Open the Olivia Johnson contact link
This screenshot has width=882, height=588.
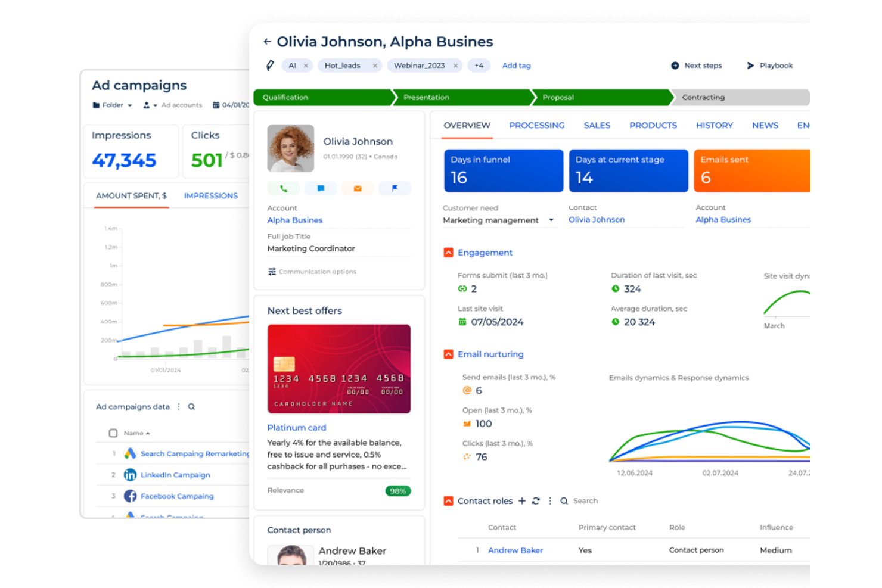[x=597, y=220]
